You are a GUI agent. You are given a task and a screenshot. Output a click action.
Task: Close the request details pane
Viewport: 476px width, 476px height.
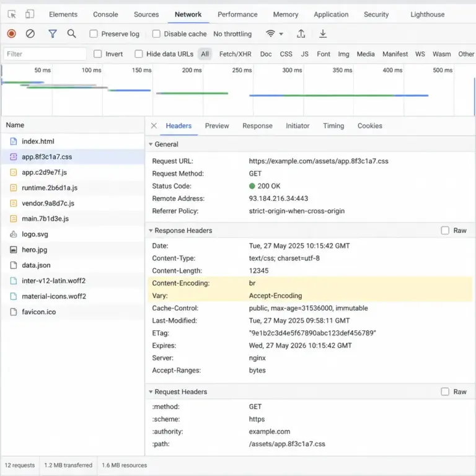154,126
